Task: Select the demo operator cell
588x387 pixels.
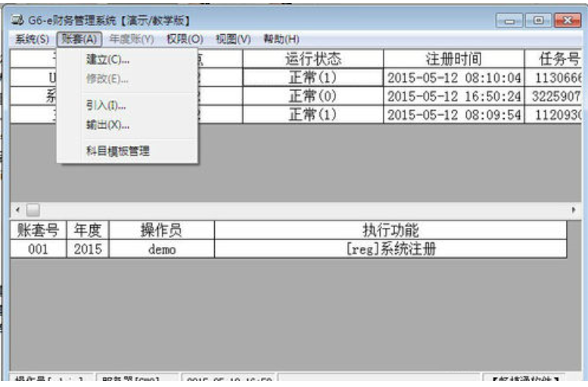Action: tap(162, 249)
